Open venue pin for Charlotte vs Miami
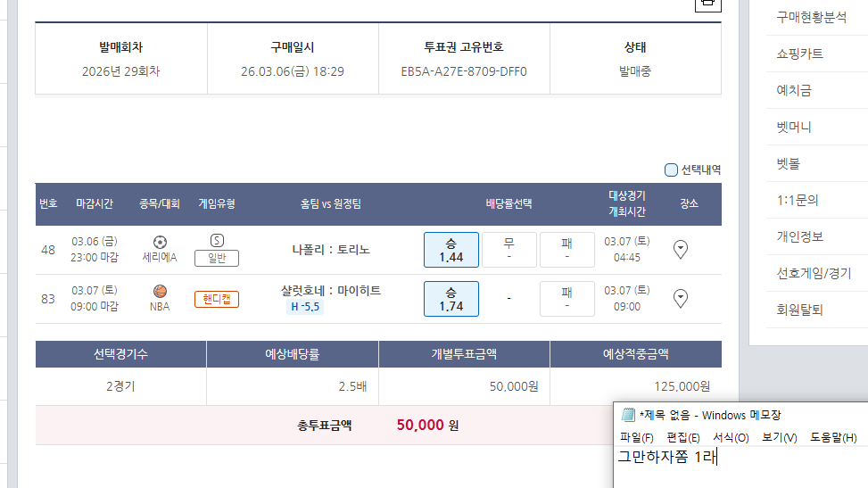This screenshot has height=488, width=868. [681, 298]
